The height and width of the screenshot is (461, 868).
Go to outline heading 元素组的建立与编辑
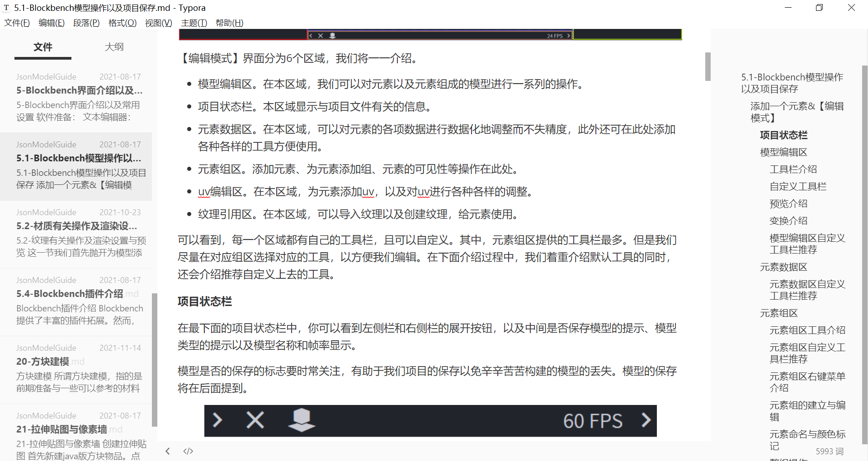[807, 411]
